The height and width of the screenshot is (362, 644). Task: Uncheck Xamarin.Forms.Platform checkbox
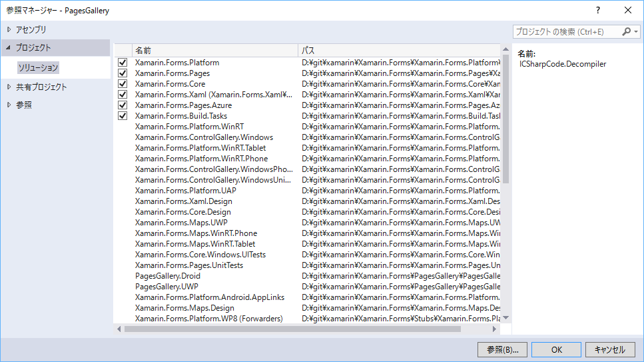click(123, 63)
